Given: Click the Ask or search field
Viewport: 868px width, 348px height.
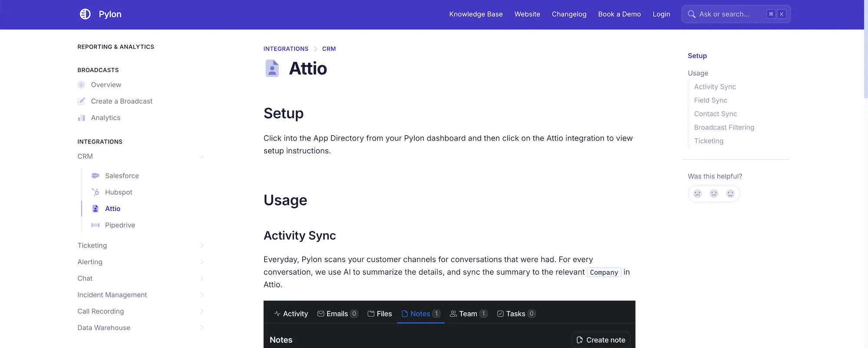Looking at the screenshot, I should [x=736, y=14].
